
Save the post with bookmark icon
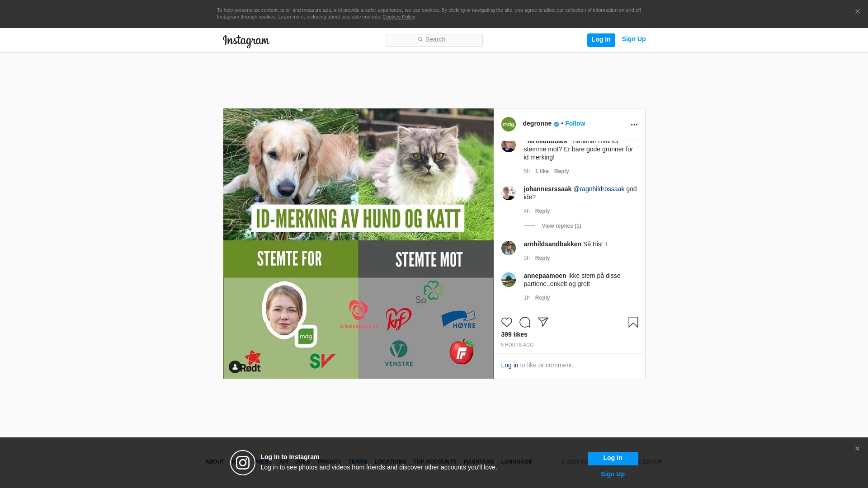(x=633, y=322)
